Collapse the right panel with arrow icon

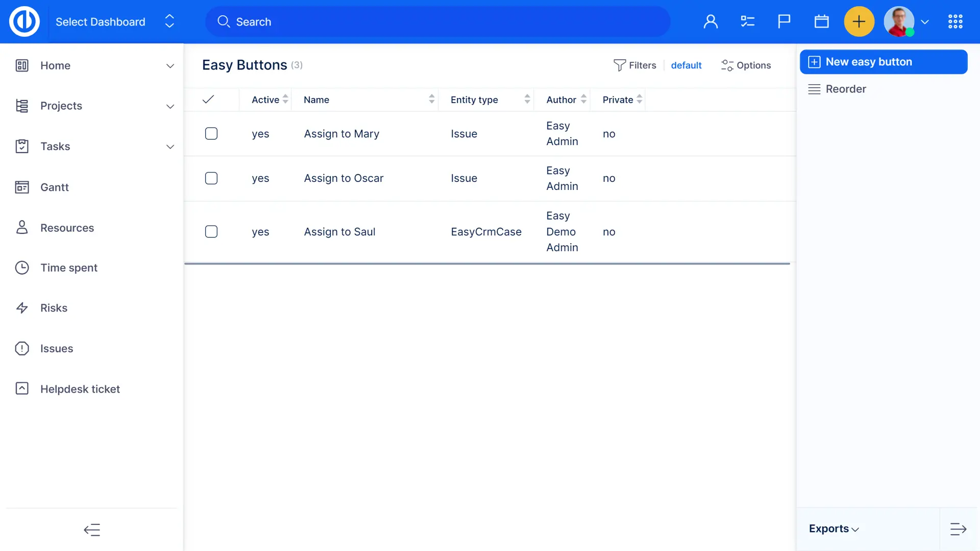(x=958, y=529)
